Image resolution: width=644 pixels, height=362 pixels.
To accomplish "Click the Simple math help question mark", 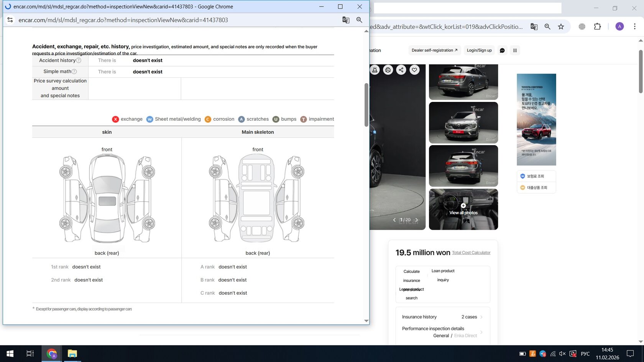I will pos(74,72).
